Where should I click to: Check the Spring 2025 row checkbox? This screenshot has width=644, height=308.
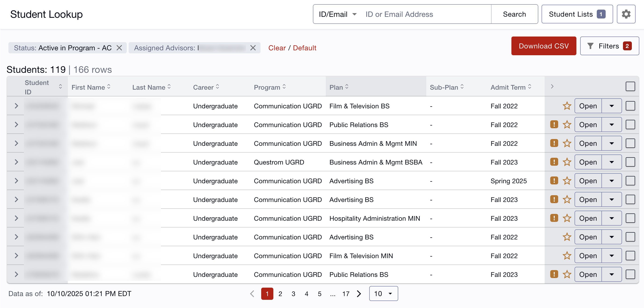click(x=630, y=181)
